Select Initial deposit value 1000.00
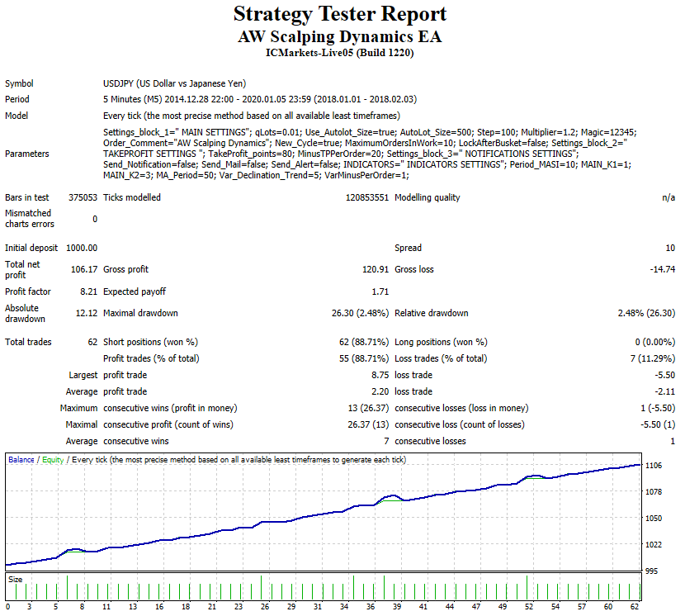685x616 pixels. point(82,248)
